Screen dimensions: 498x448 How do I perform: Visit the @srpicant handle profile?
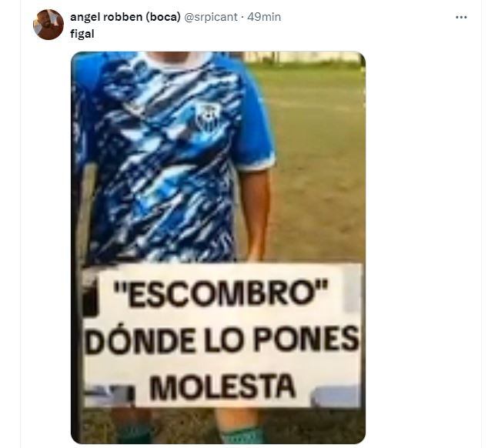pyautogui.click(x=211, y=17)
